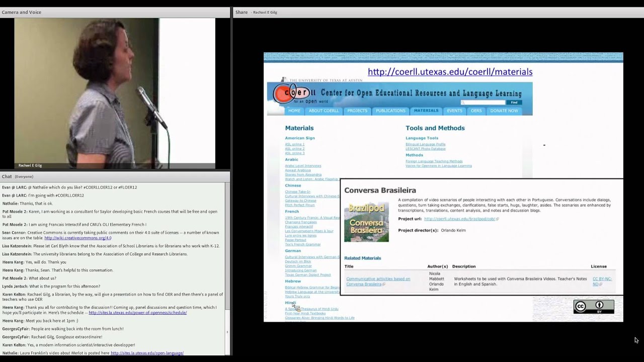This screenshot has height=362, width=644.
Task: Open the power-of-openness schedule link in chat
Action: [x=137, y=313]
